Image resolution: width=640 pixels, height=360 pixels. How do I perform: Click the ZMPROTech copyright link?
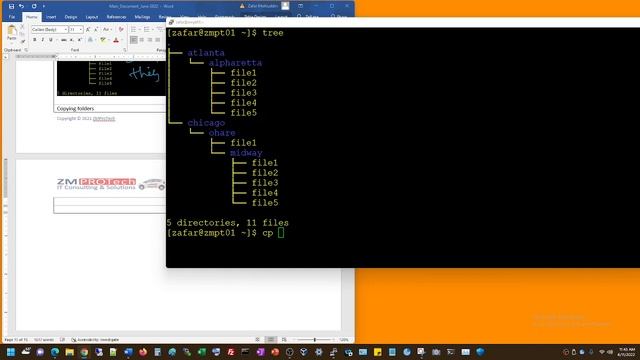coord(104,118)
